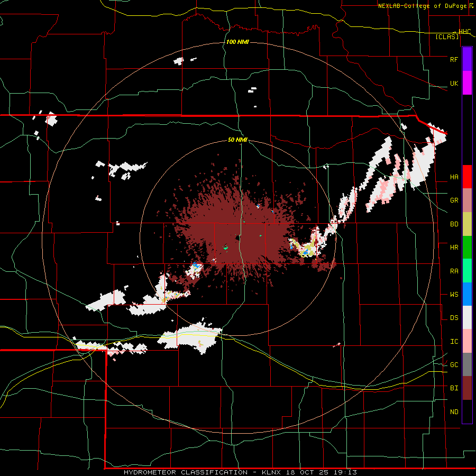This screenshot has height=476, width=476.
Task: Click the 50 NMI range ring label
Action: point(237,140)
